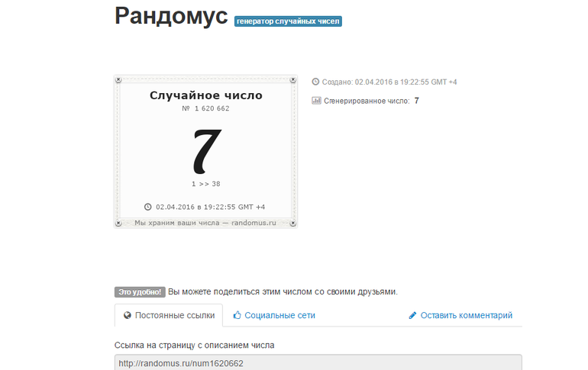Viewport: 588px width, 370px height.
Task: Click the 'Случайное число' card heading
Action: [206, 95]
